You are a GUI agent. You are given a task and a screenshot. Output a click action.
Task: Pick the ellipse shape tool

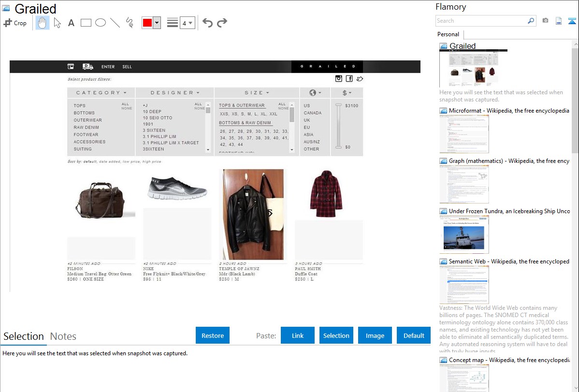[x=101, y=23]
